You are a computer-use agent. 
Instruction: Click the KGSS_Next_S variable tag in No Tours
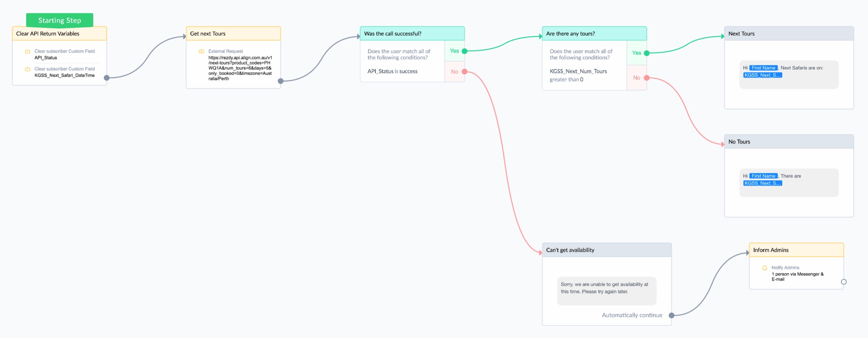click(762, 183)
